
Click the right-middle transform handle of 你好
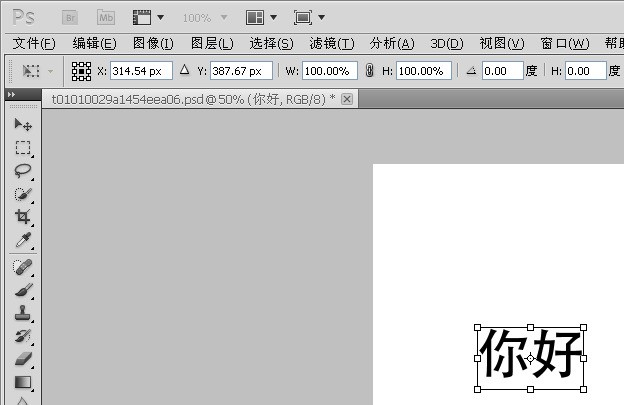click(x=583, y=358)
